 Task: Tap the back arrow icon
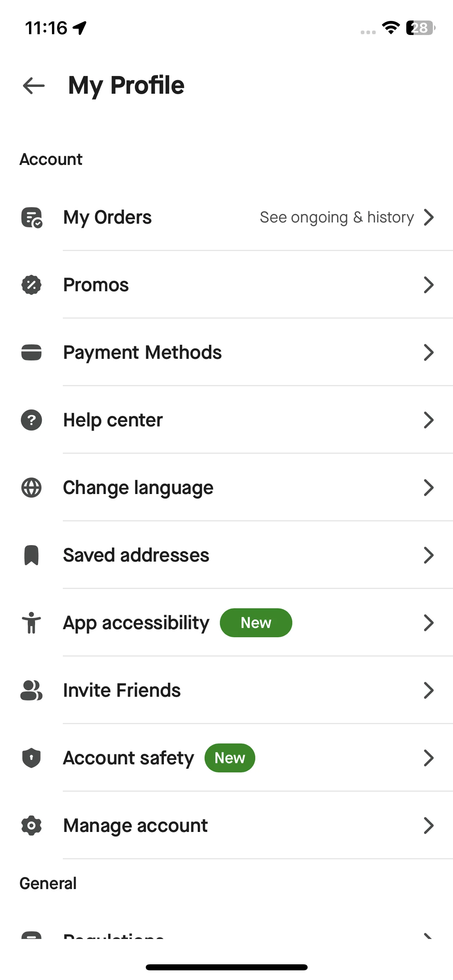(x=34, y=86)
